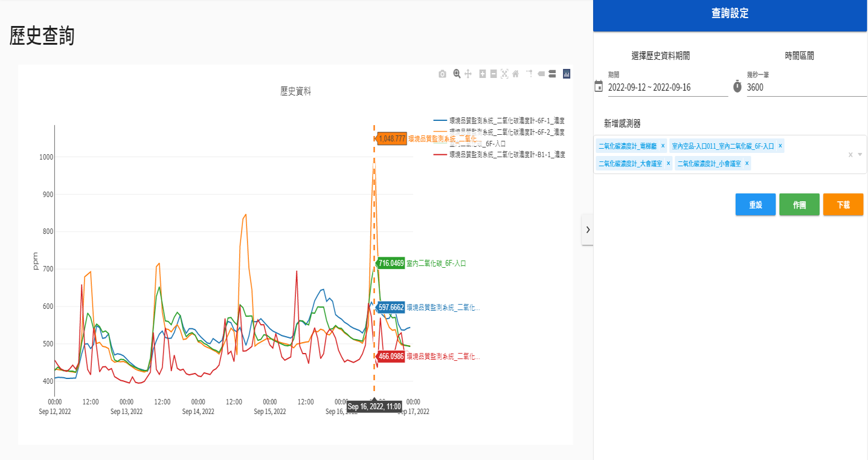This screenshot has width=868, height=460.
Task: Remove the 二氧化碳濃度計_電梯廳 sensor tag
Action: tap(663, 146)
